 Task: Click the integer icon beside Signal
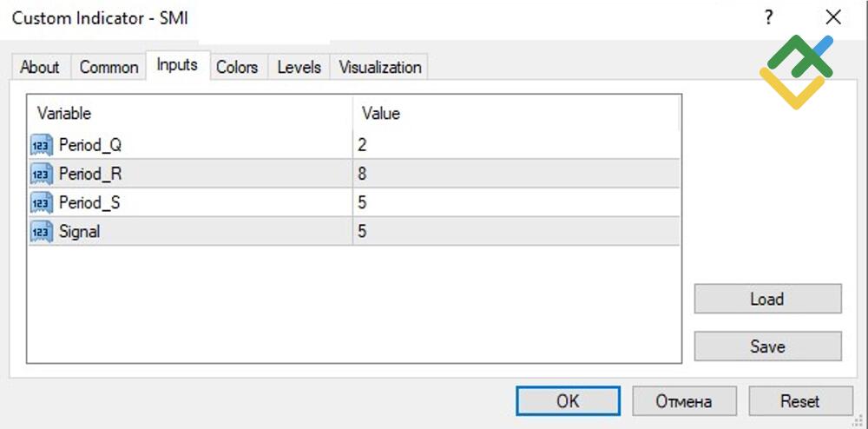click(42, 232)
